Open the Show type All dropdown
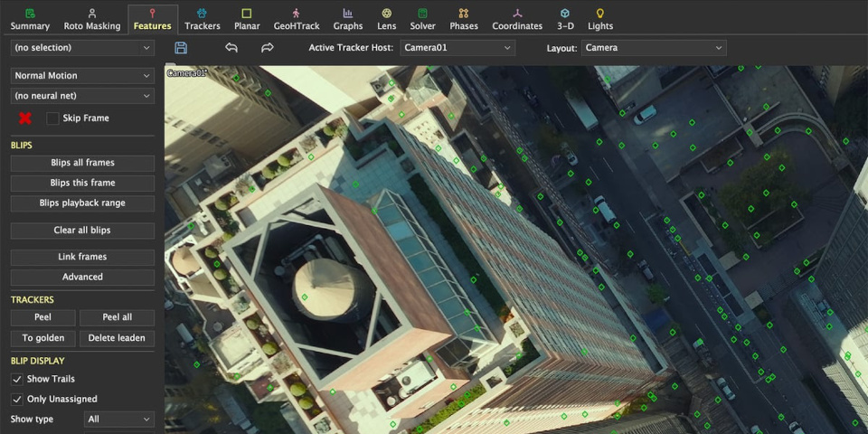 [119, 420]
